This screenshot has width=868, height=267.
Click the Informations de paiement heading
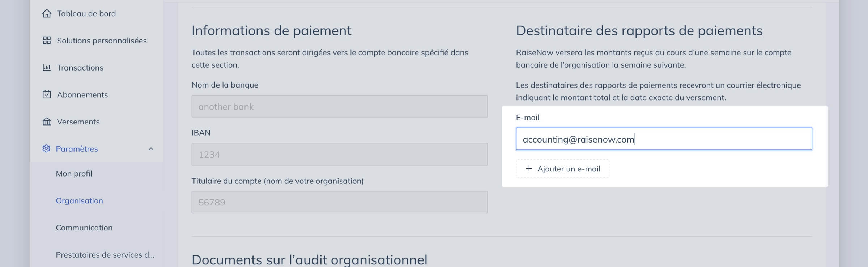pyautogui.click(x=271, y=31)
